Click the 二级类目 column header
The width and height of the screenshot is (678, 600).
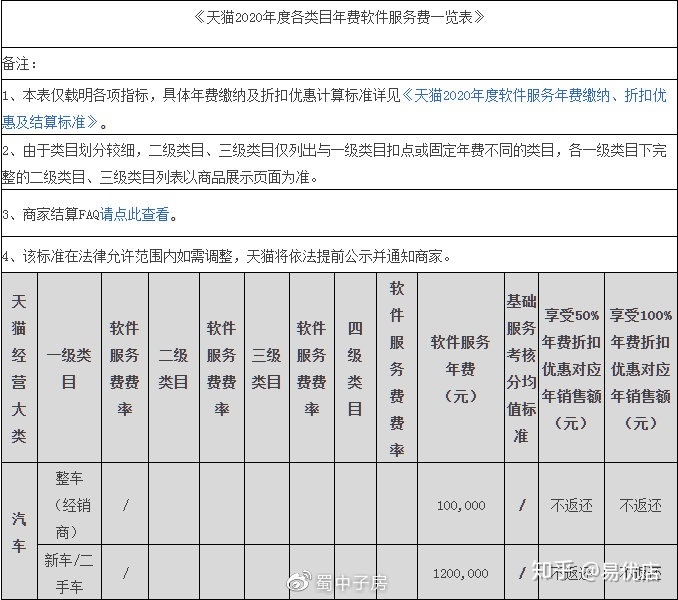click(173, 368)
